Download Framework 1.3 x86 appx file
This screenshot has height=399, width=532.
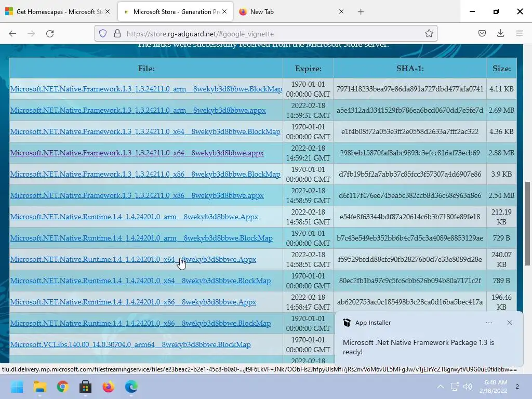[x=137, y=195]
